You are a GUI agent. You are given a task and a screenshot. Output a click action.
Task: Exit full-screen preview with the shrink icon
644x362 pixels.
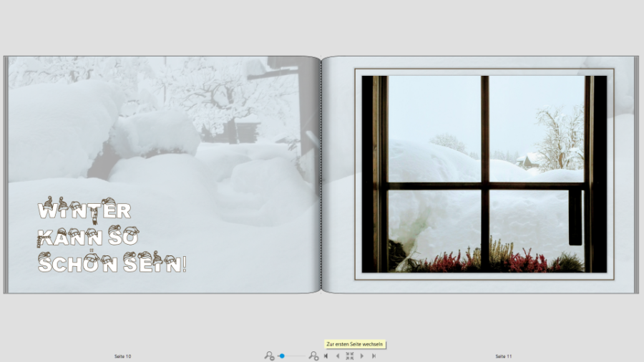pos(349,356)
